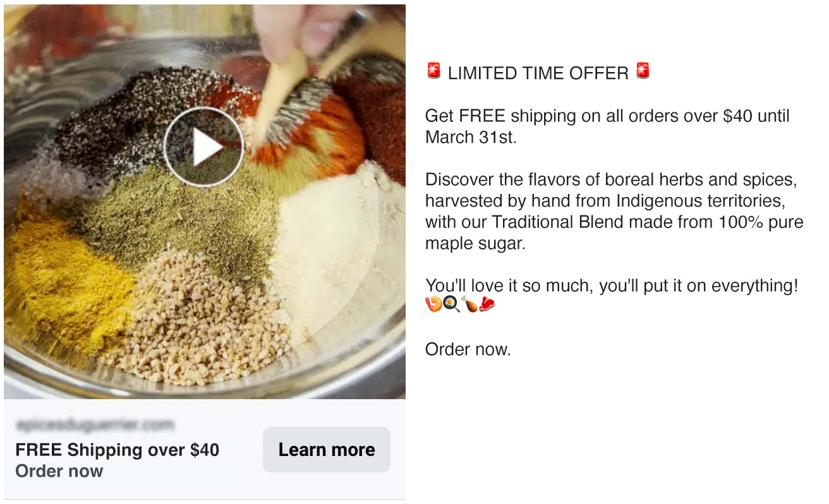
Task: Open the blurred website domain link
Action: coord(95,425)
